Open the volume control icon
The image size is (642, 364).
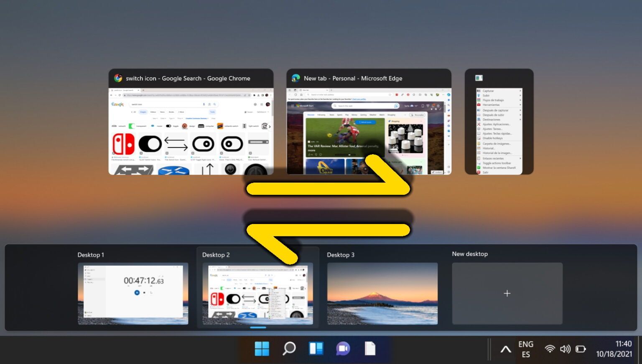pos(565,349)
